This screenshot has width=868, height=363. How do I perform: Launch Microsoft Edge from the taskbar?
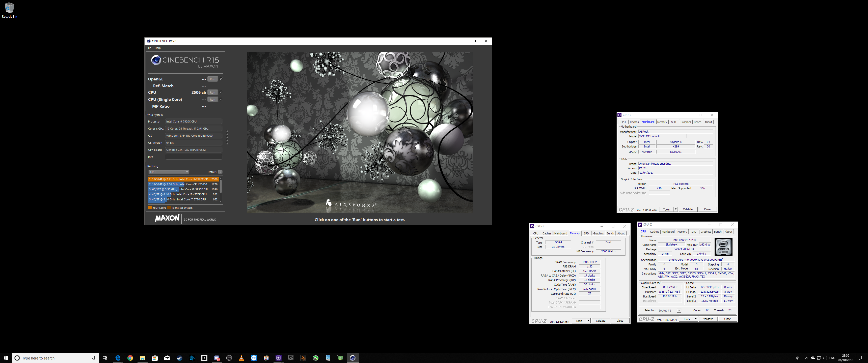coord(118,358)
